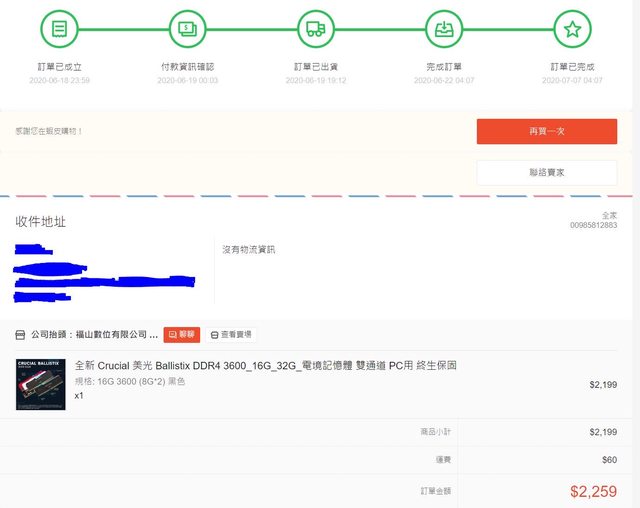Click the 查看賣場 (View Shop) button

231,335
